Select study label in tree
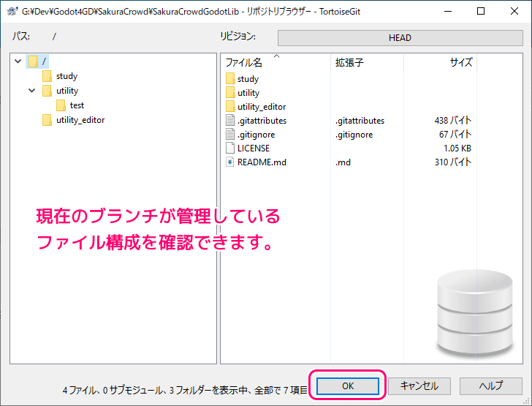 tap(66, 76)
